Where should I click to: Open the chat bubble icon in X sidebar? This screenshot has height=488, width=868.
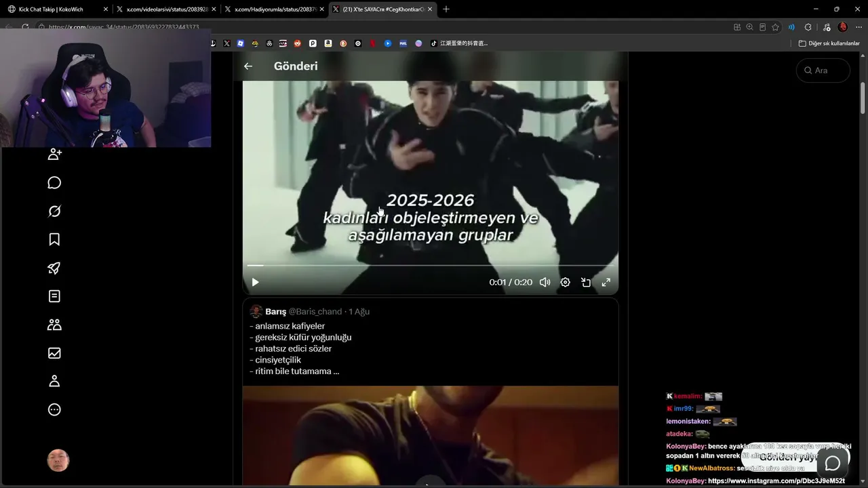point(55,183)
